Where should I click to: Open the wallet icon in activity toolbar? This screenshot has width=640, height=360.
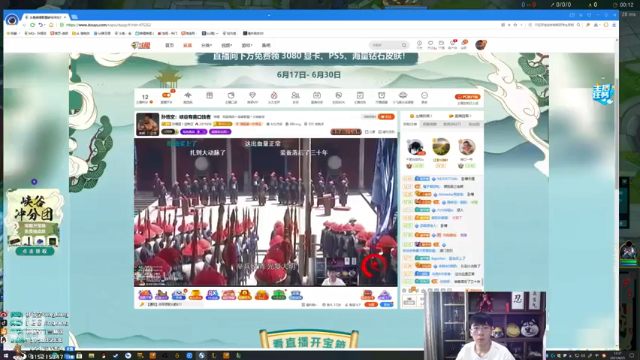pos(231,95)
